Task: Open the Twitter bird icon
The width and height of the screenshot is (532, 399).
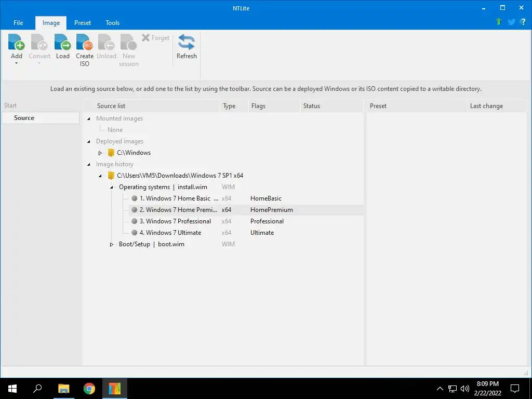Action: click(511, 22)
